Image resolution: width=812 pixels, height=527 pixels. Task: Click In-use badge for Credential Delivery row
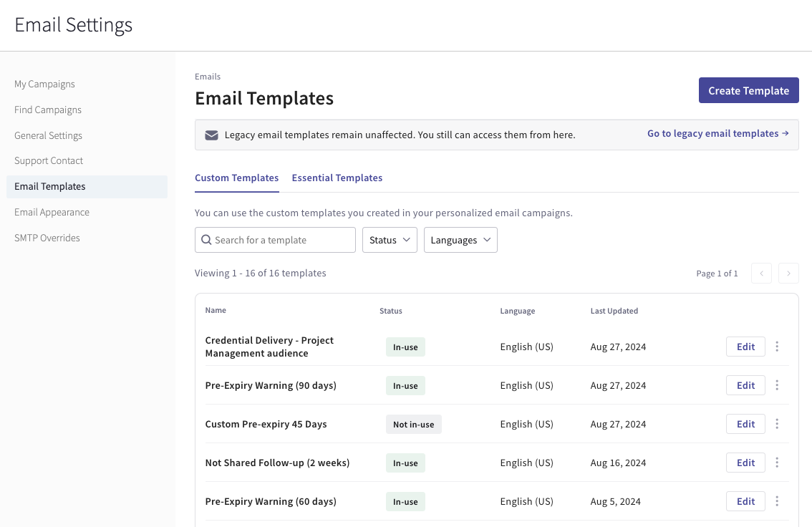click(405, 347)
